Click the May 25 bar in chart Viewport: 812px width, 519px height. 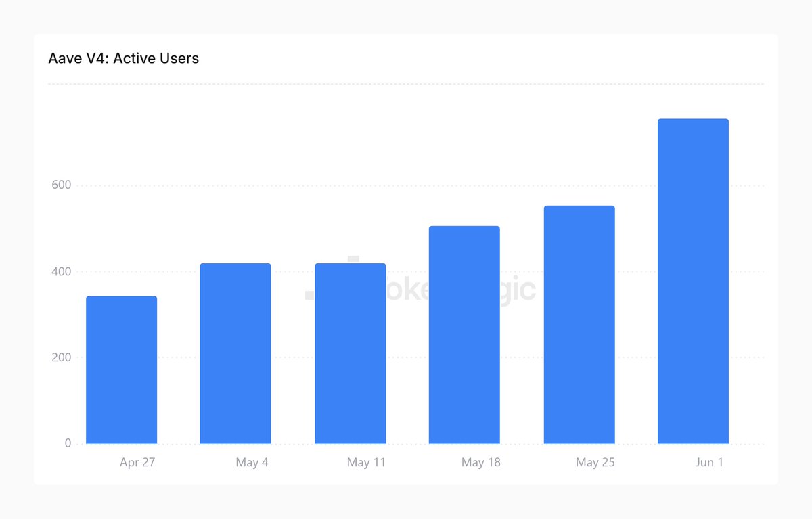tap(579, 325)
